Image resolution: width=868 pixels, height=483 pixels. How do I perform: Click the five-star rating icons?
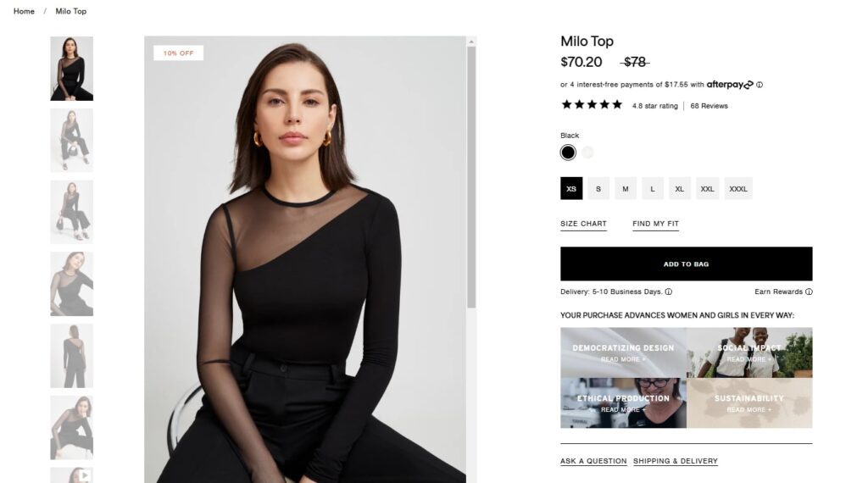(592, 105)
